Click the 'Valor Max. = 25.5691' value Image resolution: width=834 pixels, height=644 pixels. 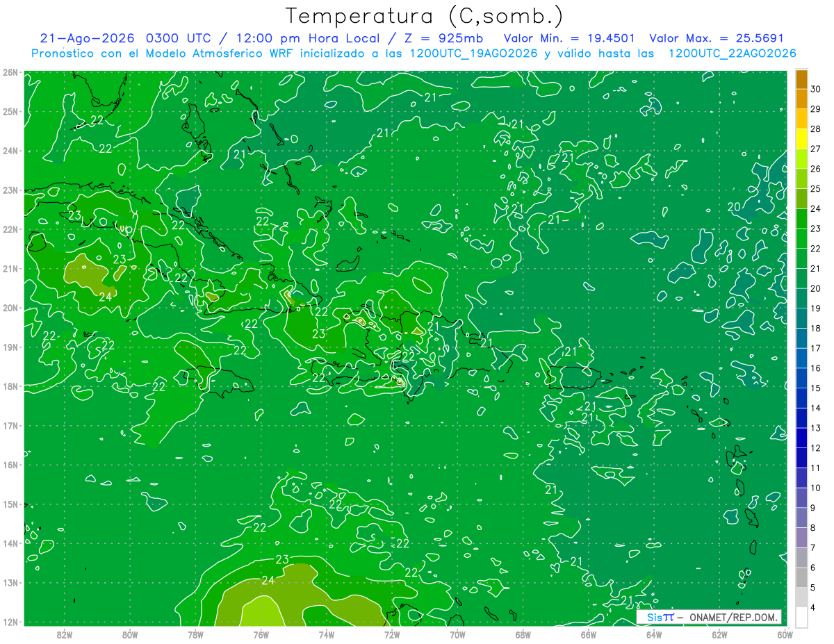(717, 39)
